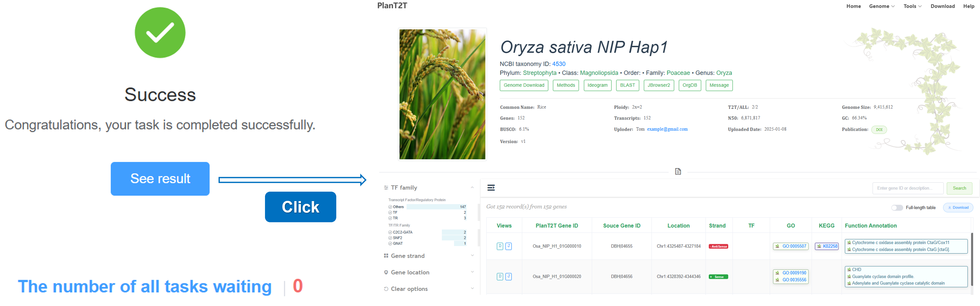This screenshot has height=306, width=980.
Task: Open JBrowse J icon for Osa_NIP_H1_01G000010
Action: pos(509,246)
